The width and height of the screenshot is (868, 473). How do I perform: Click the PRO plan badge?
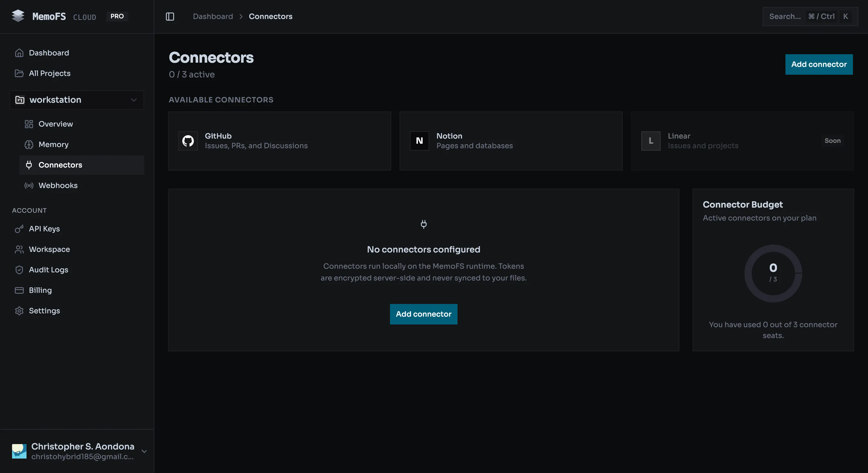(117, 16)
